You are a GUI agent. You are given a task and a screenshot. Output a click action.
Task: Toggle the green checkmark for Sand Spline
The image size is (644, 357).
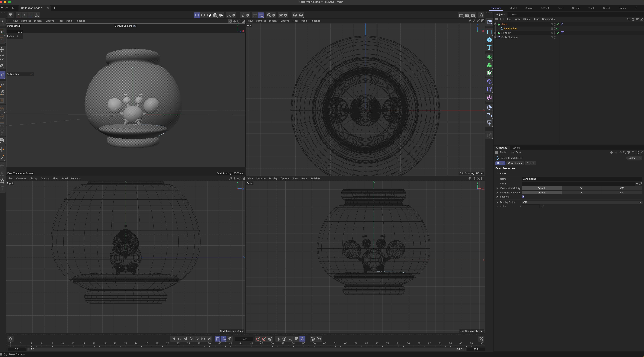click(x=558, y=28)
